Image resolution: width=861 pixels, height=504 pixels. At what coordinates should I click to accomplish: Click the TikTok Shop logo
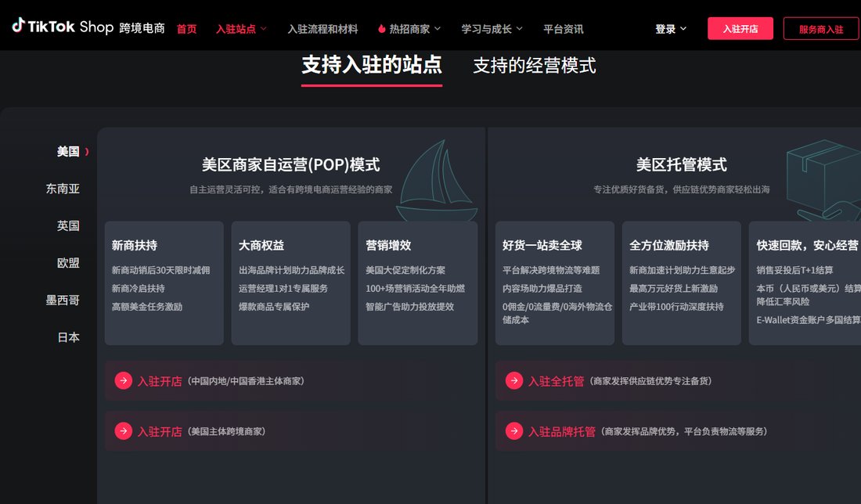63,27
